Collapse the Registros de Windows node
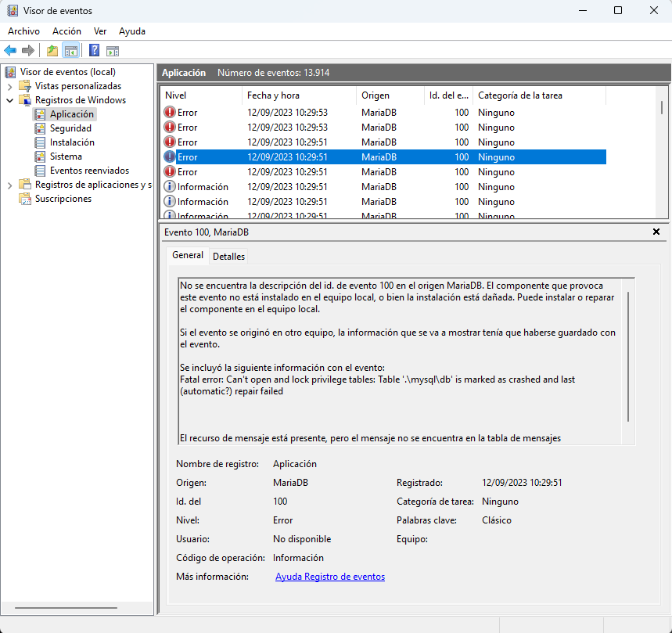Viewport: 672px width, 633px height. [10, 100]
